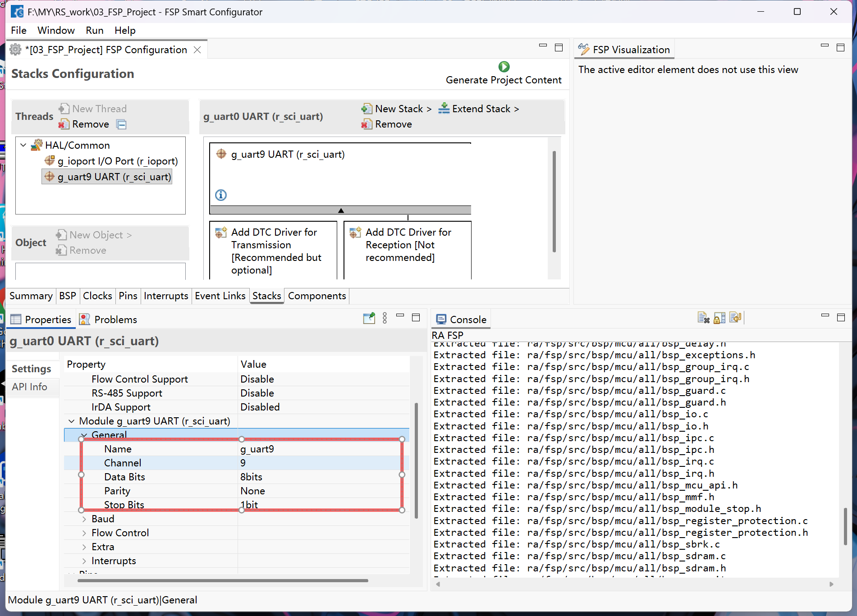
Task: Click the Data Bits value 8bits
Action: [323, 477]
